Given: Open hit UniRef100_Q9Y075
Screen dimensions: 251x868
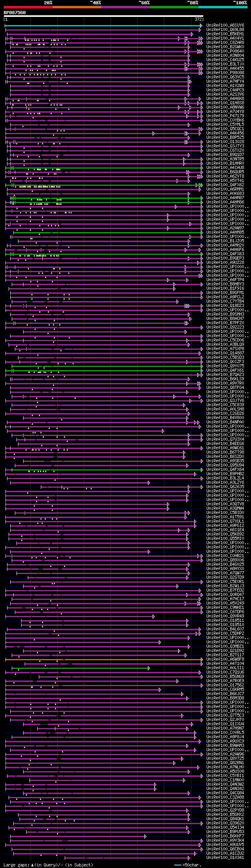Looking at the screenshot, I should (x=225, y=366).
